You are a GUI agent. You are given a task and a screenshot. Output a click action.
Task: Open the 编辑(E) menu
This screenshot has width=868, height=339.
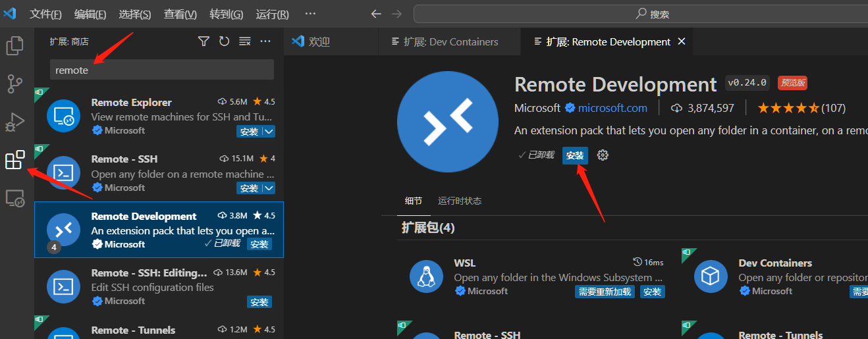[90, 14]
